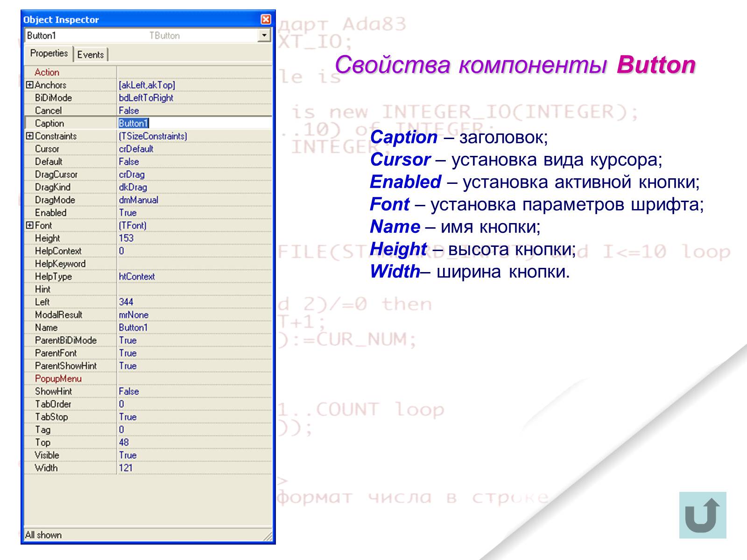Select the Default property name

[x=49, y=161]
